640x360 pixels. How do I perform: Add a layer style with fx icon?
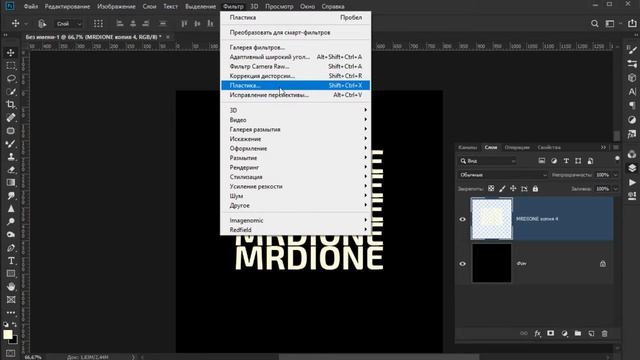538,333
